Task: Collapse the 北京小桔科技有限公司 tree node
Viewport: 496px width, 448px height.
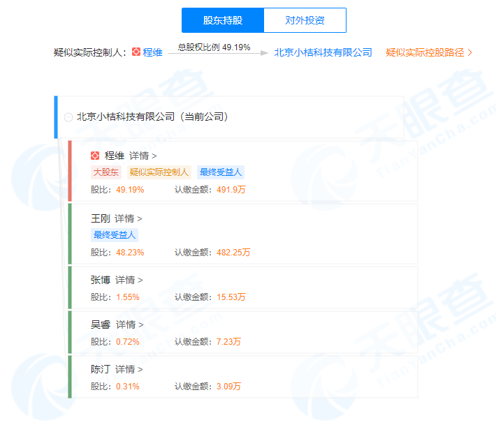Action: [x=68, y=117]
